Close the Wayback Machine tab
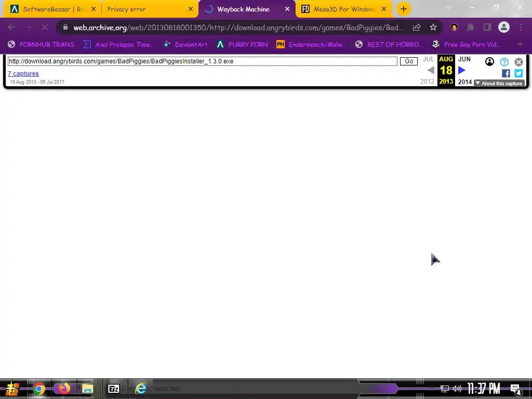 click(287, 9)
